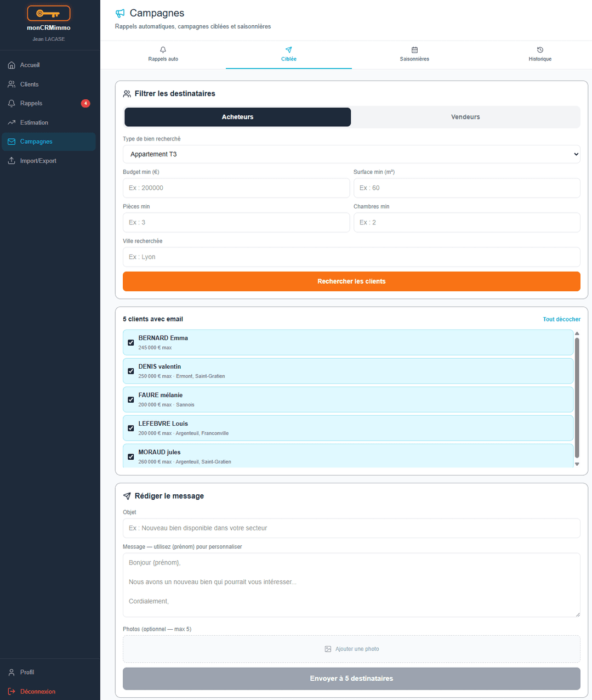Click Envoyer à 5 destinataires button

(x=351, y=679)
